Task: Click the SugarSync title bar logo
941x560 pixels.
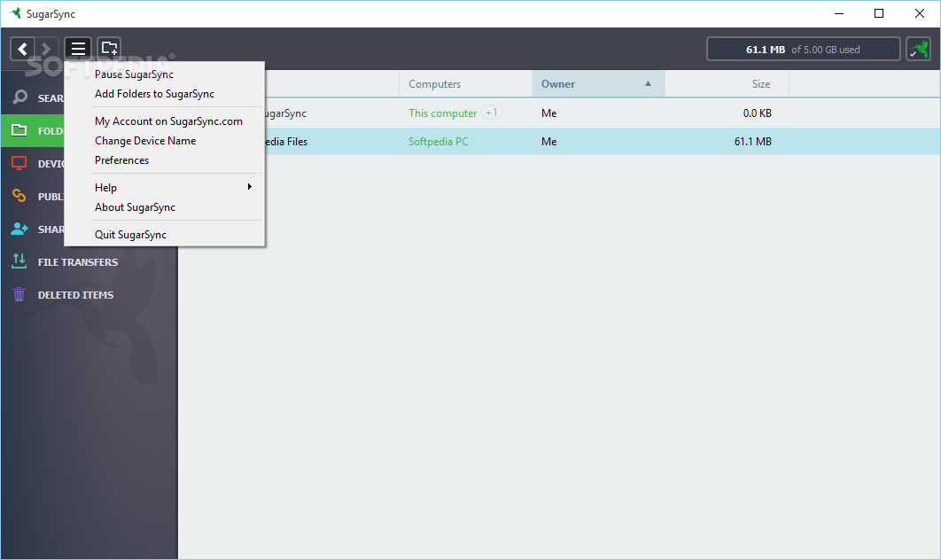Action: [16, 13]
